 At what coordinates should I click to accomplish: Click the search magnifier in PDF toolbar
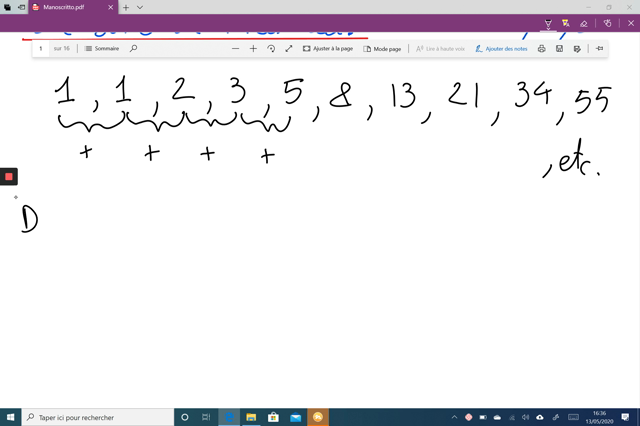[x=133, y=48]
